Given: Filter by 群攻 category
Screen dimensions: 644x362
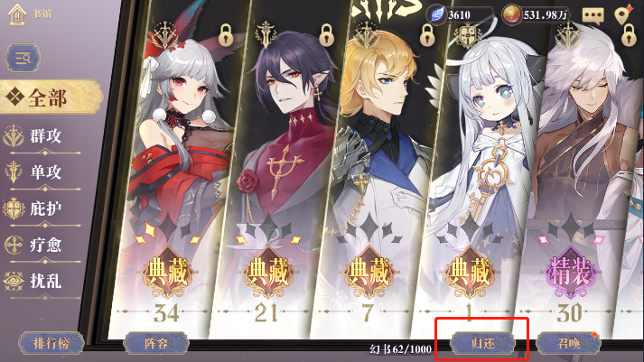Looking at the screenshot, I should coord(43,136).
